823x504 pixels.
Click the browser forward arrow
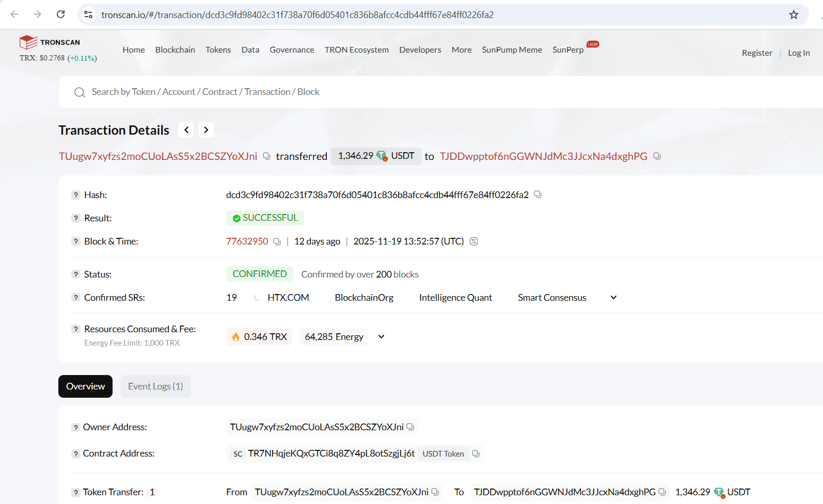37,14
